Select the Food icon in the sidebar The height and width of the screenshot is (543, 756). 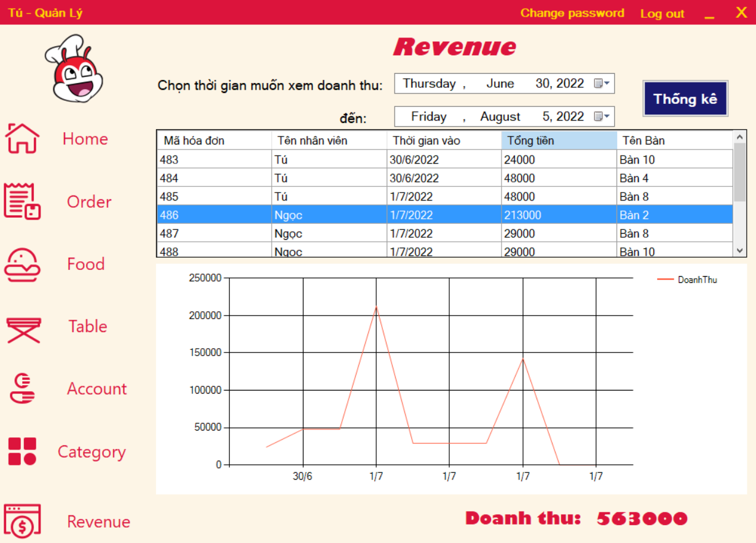click(23, 264)
